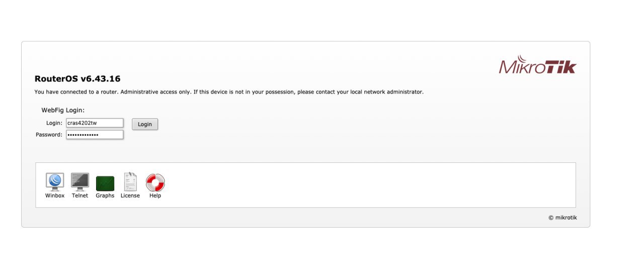644x276 pixels.
Task: Click the Login button
Action: [145, 124]
